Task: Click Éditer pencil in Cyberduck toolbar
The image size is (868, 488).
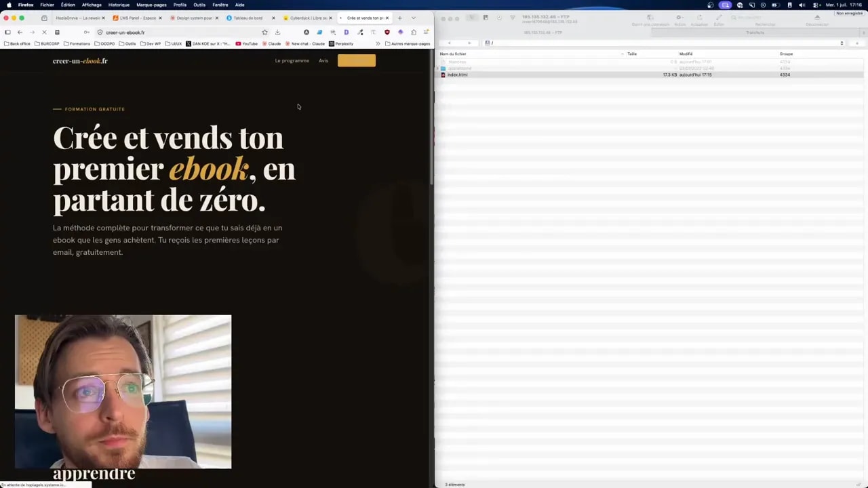Action: pyautogui.click(x=719, y=19)
